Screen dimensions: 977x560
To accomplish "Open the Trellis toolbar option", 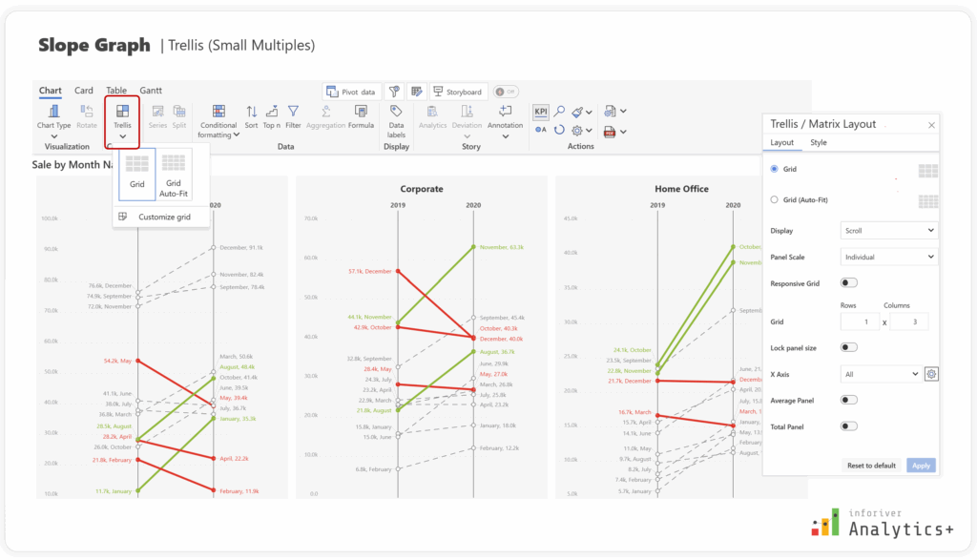I will pyautogui.click(x=122, y=121).
